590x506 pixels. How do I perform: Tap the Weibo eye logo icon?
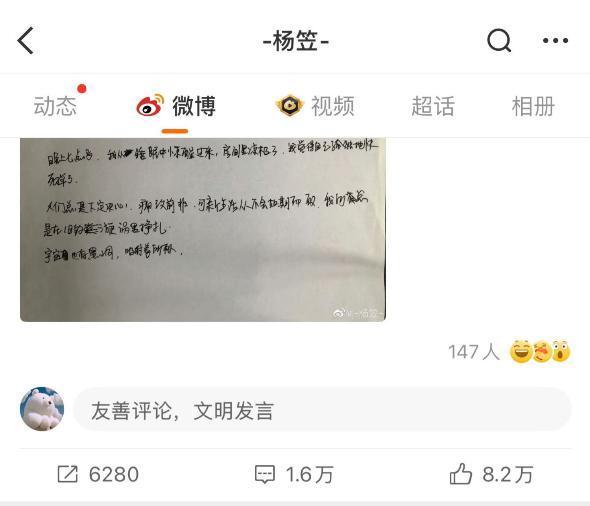coord(150,105)
